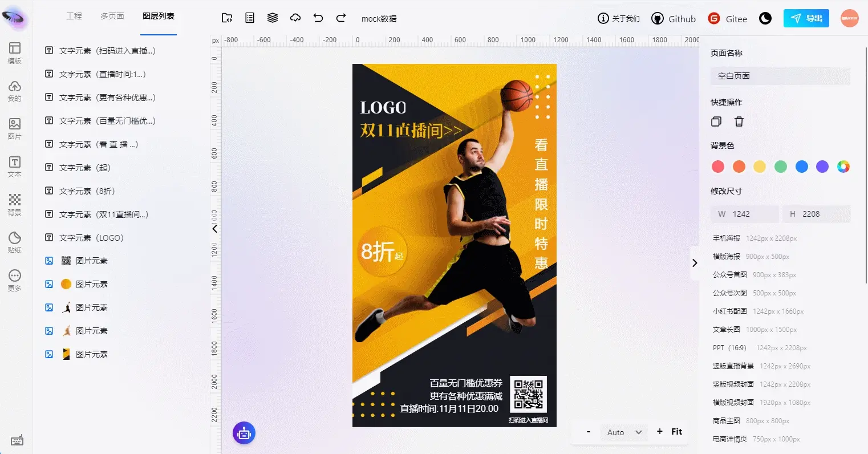Copy page using duplicate icon
The image size is (868, 454).
pyautogui.click(x=717, y=121)
